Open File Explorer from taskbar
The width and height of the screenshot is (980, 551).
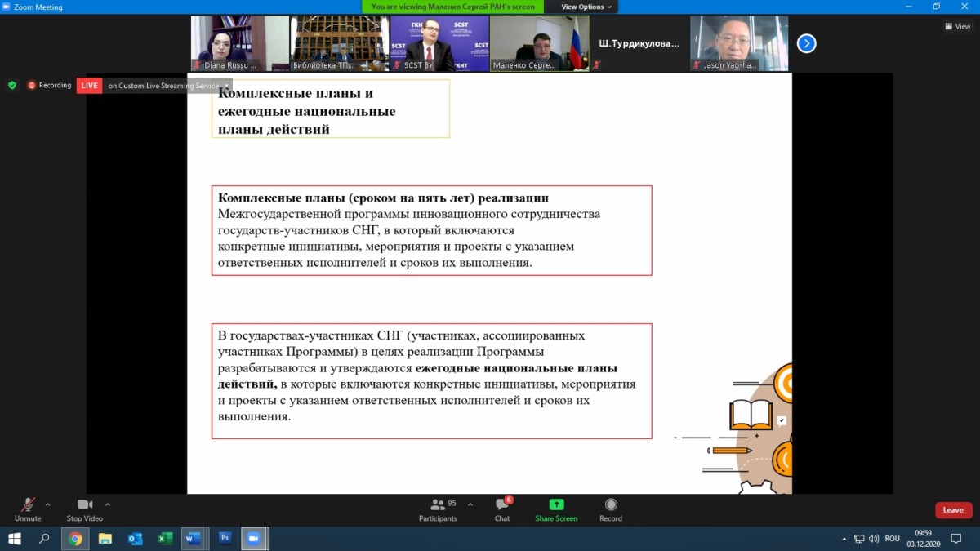(105, 539)
